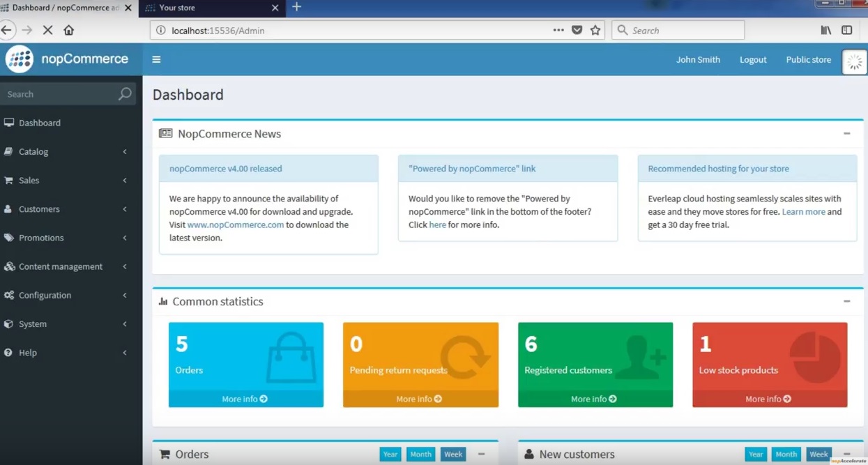
Task: Show New customers chart by Year
Action: (x=756, y=454)
